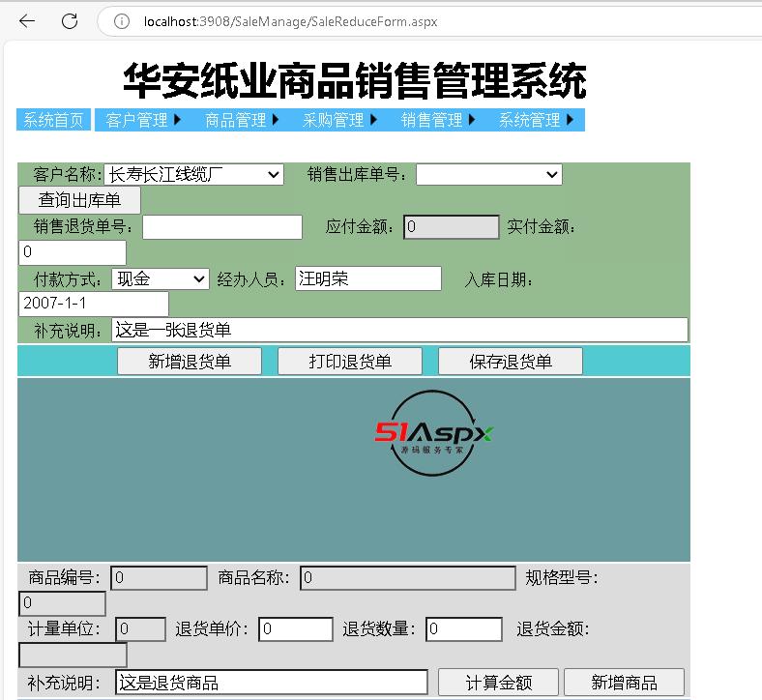Click the 51Aspx logo image
Image resolution: width=762 pixels, height=700 pixels.
pos(434,433)
